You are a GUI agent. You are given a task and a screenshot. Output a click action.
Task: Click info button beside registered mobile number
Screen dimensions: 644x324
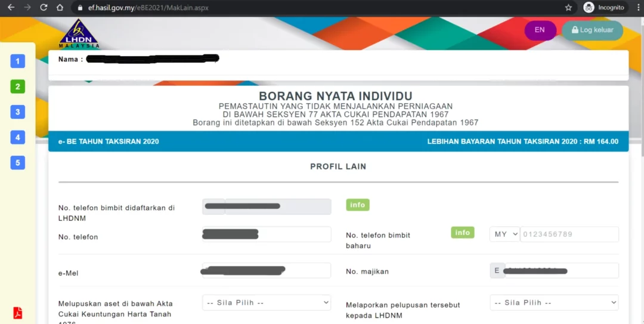click(358, 205)
